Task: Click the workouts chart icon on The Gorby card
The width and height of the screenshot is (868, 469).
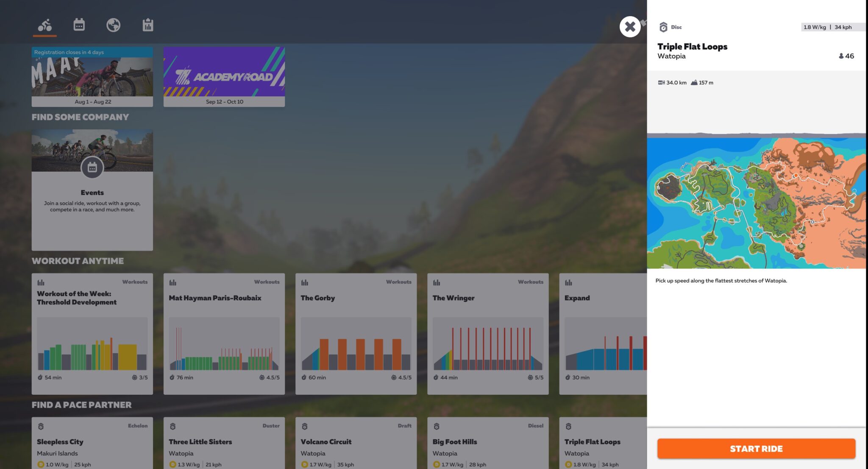Action: coord(305,282)
